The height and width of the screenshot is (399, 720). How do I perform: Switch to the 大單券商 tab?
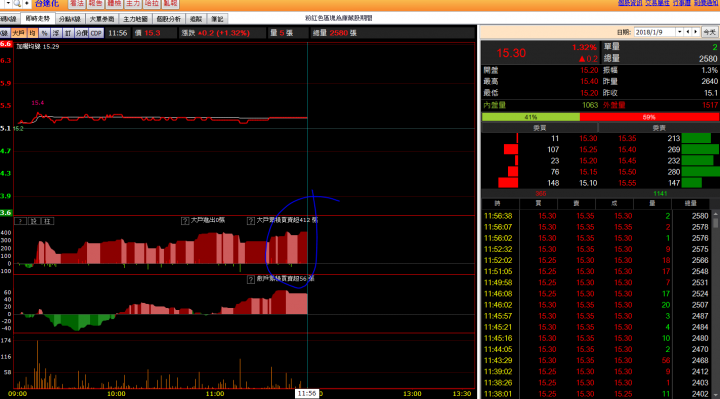coord(102,19)
